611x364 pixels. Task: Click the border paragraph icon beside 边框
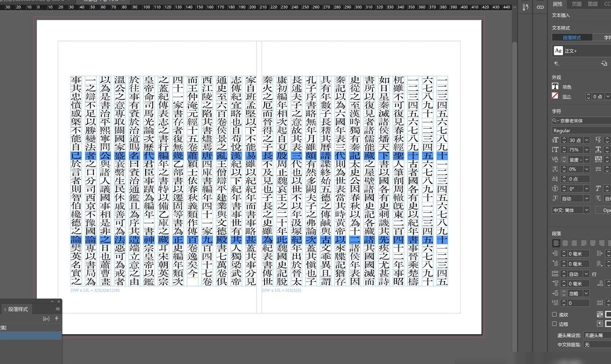point(600,324)
